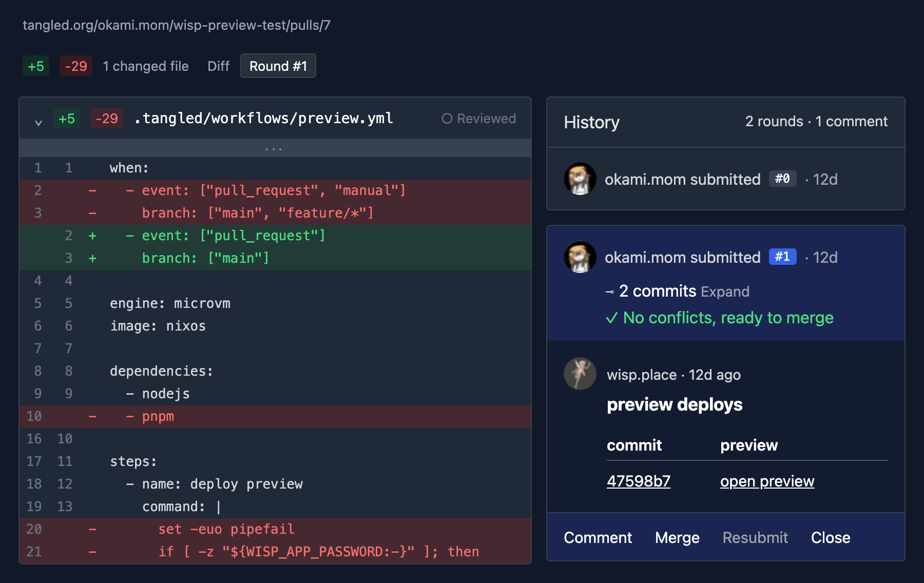Click the okami.mom name in round #1
The width and height of the screenshot is (924, 583).
(x=645, y=257)
